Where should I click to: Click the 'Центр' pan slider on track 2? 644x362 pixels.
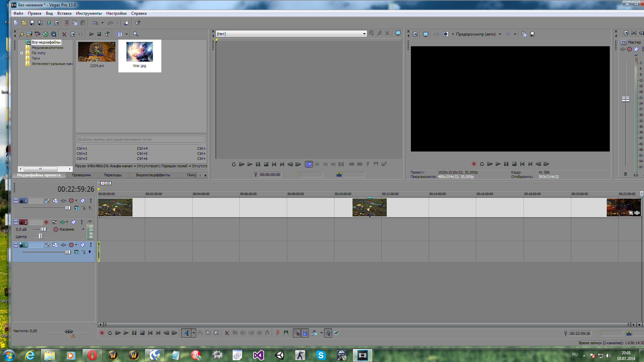pos(41,236)
